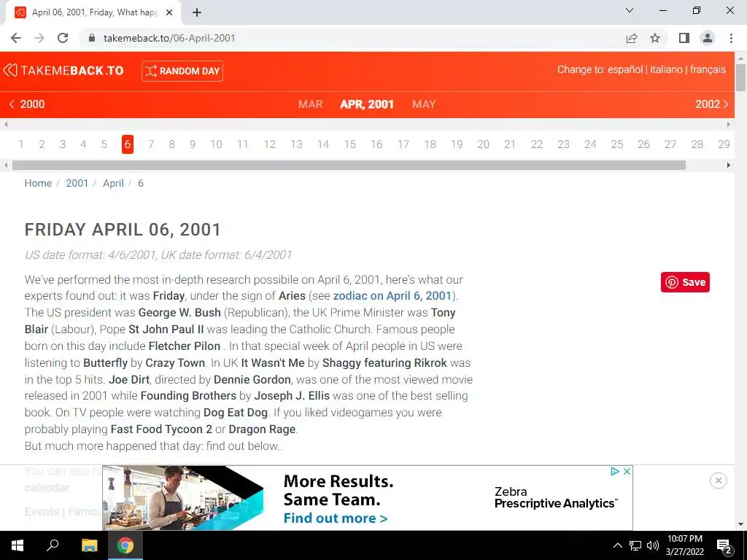
Task: Show hidden tray icons chevron
Action: click(x=617, y=545)
